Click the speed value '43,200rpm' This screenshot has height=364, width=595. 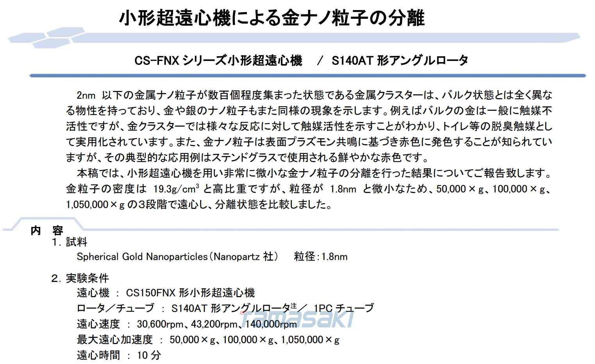[x=214, y=324]
